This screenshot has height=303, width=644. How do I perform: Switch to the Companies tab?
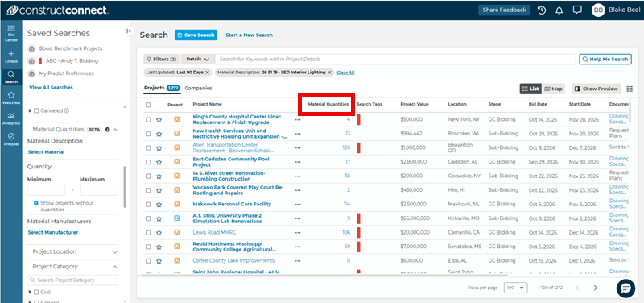tap(198, 88)
